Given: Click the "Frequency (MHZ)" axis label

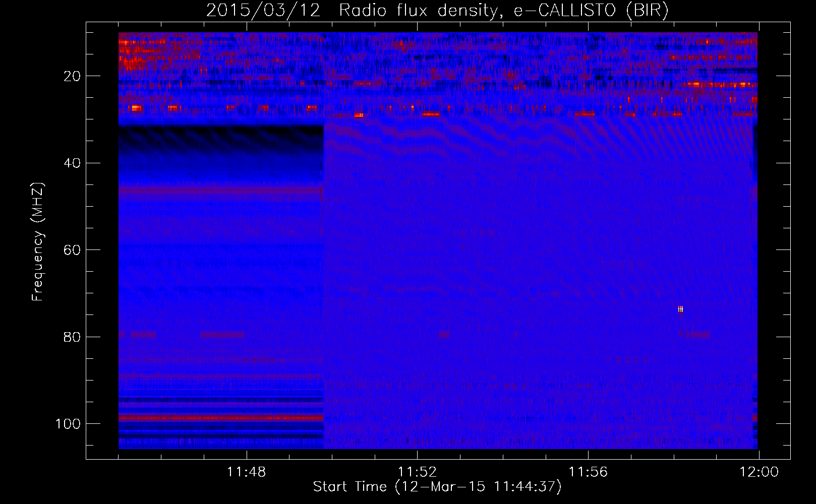Looking at the screenshot, I should click(38, 241).
